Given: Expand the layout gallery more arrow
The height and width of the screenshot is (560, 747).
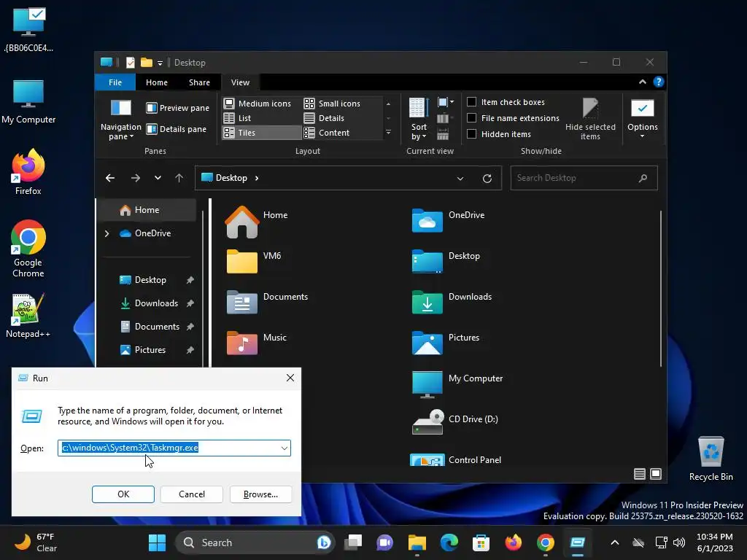Looking at the screenshot, I should (x=388, y=133).
